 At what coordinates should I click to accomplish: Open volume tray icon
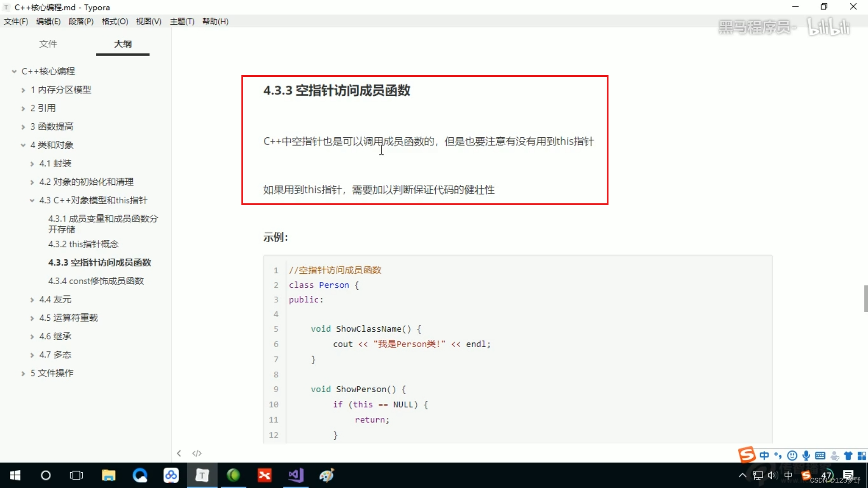tap(773, 475)
